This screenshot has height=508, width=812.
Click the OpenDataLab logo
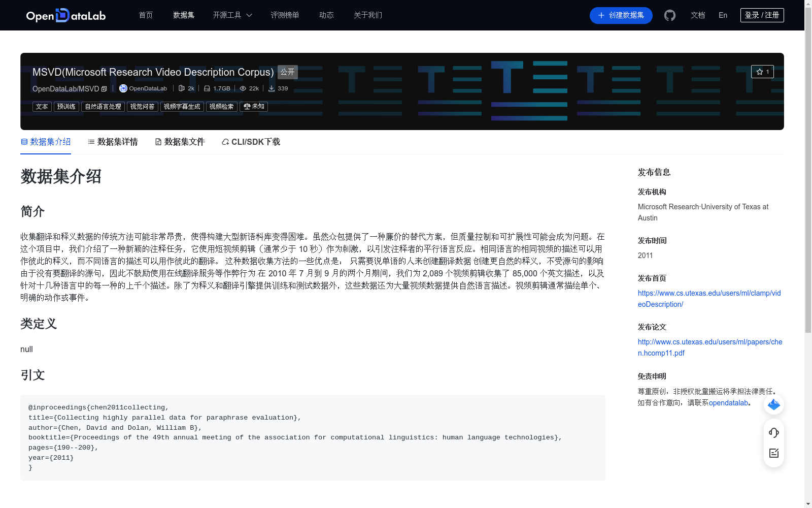click(66, 15)
